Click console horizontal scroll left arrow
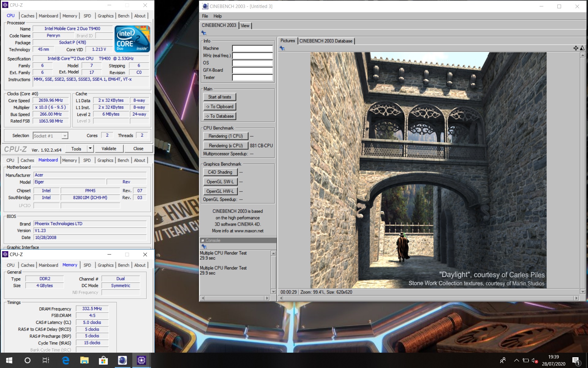Image resolution: width=588 pixels, height=368 pixels. click(x=203, y=298)
